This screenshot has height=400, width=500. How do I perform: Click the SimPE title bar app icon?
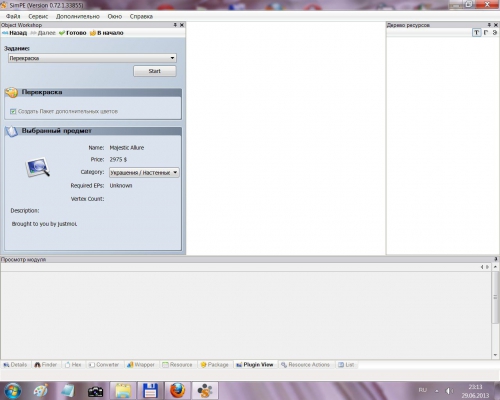pyautogui.click(x=4, y=5)
